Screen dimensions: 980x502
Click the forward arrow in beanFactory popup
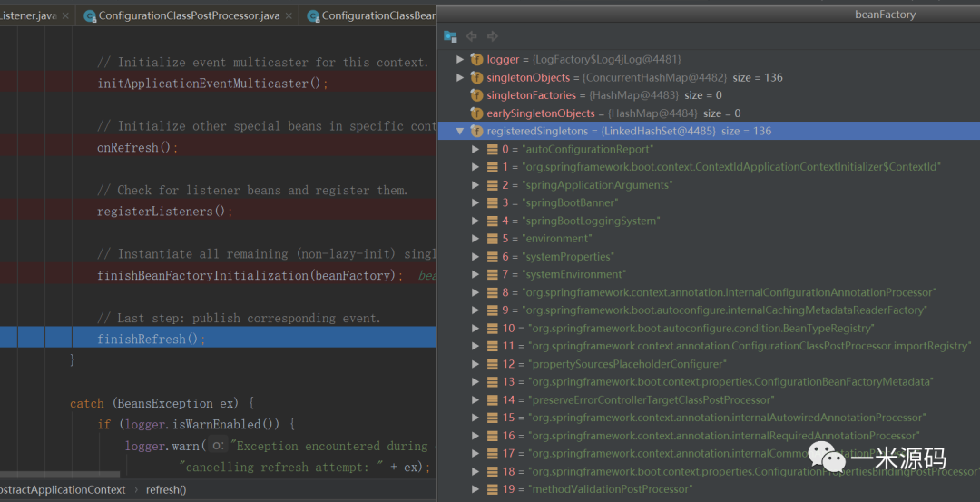(493, 36)
